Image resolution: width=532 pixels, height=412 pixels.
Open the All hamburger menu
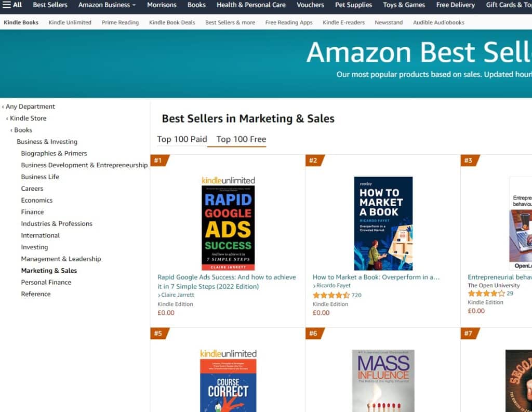point(12,5)
